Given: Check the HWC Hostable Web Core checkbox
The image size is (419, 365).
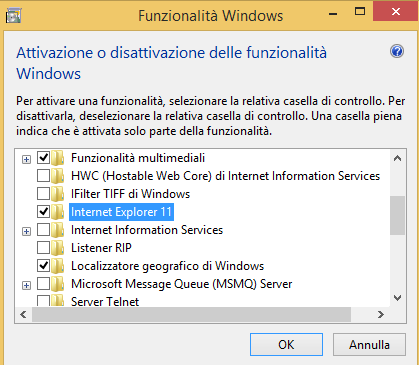Looking at the screenshot, I should (x=43, y=175).
